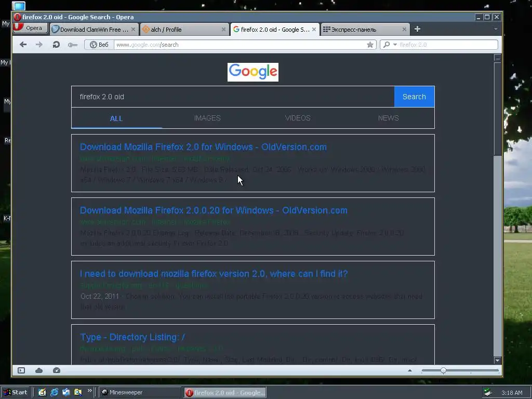Image resolution: width=532 pixels, height=399 pixels.
Task: Open the search engine dropdown arrow
Action: tap(395, 45)
